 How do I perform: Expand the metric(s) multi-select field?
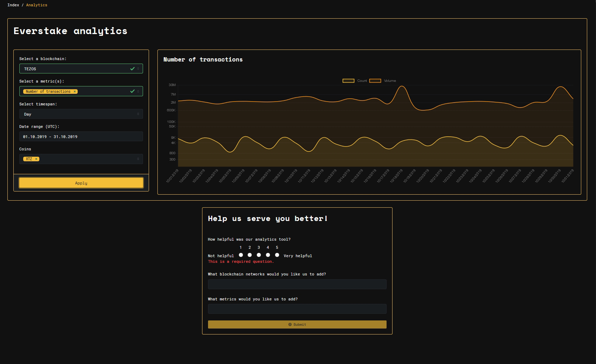click(x=81, y=91)
